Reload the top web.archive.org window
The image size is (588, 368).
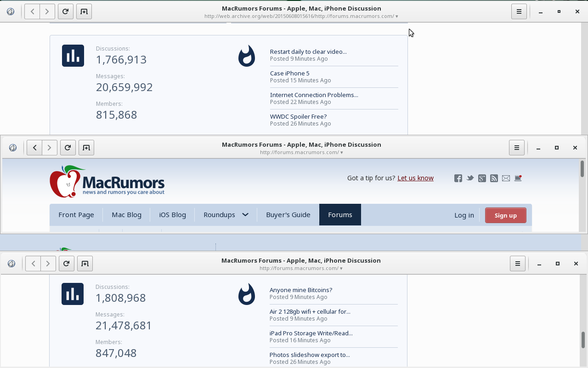[65, 11]
